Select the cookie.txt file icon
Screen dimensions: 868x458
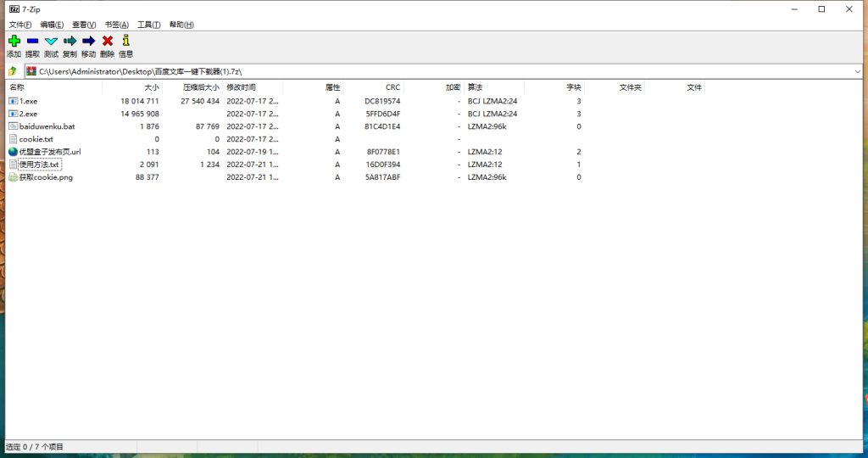tap(14, 139)
